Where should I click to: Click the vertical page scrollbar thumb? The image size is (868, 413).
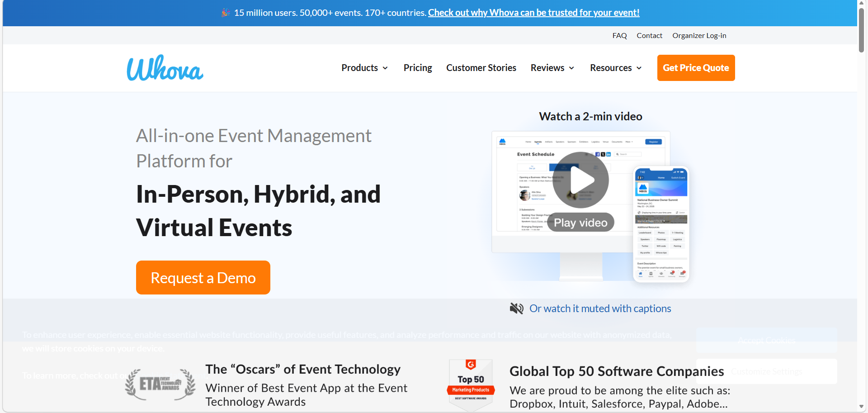tap(862, 30)
